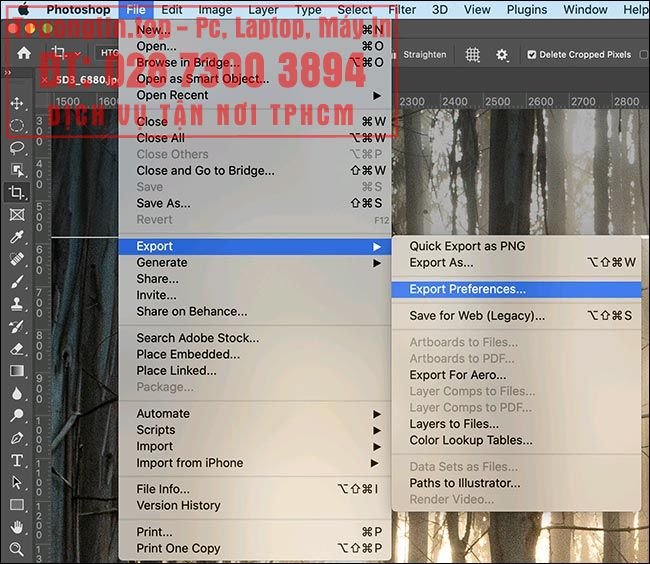Expand the Automate submenu
This screenshot has height=564, width=650.
[x=255, y=414]
